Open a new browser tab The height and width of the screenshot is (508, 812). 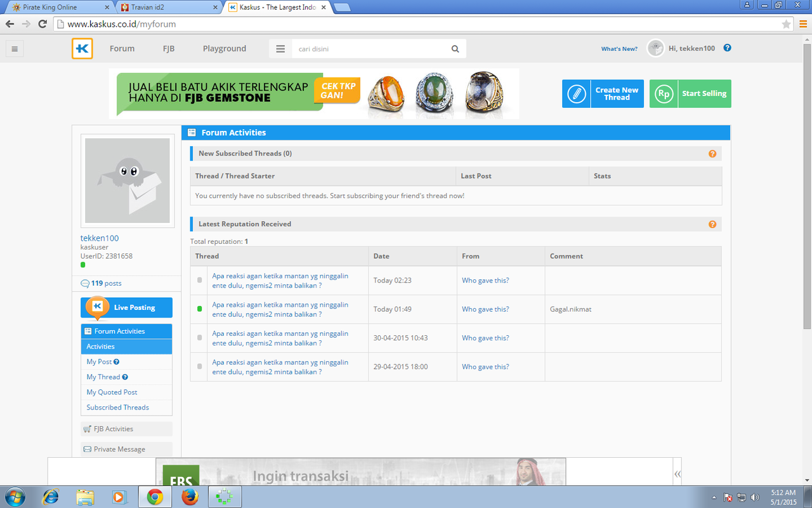point(342,8)
